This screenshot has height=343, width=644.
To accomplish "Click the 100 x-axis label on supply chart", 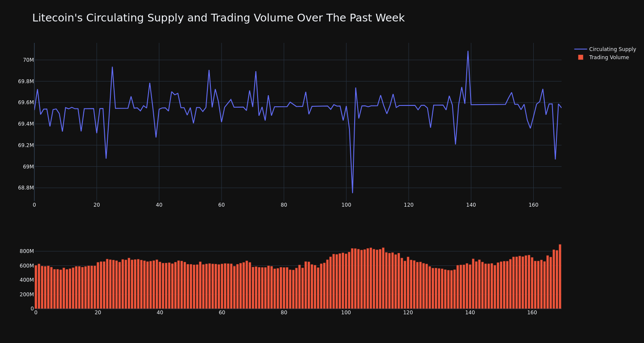I will (x=346, y=205).
